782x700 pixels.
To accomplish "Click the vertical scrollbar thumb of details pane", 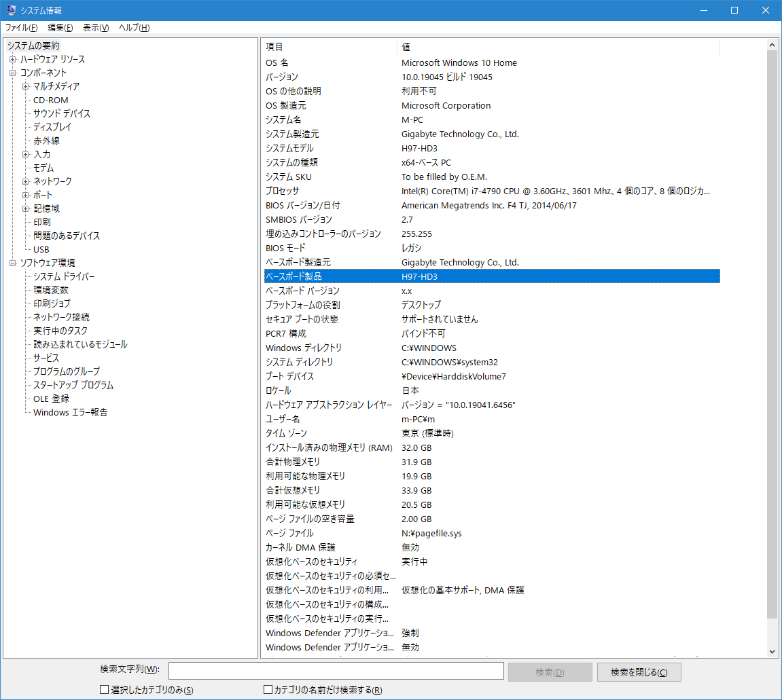I will [772, 334].
